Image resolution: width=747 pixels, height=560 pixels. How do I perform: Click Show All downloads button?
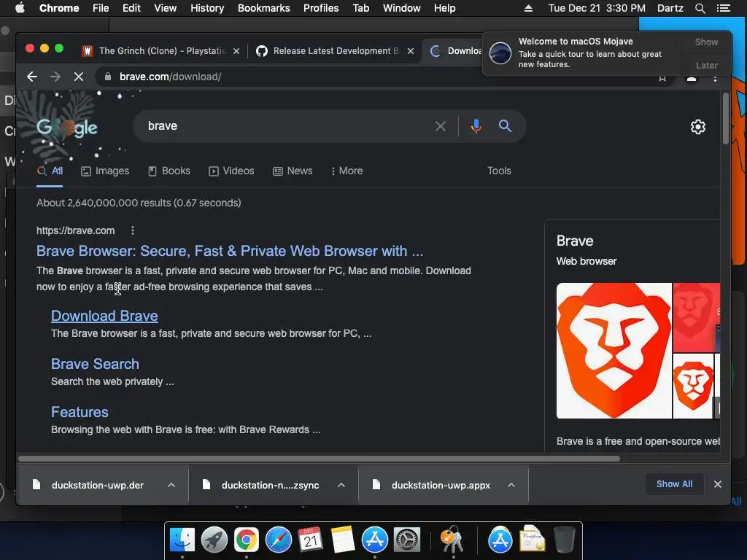pos(674,484)
